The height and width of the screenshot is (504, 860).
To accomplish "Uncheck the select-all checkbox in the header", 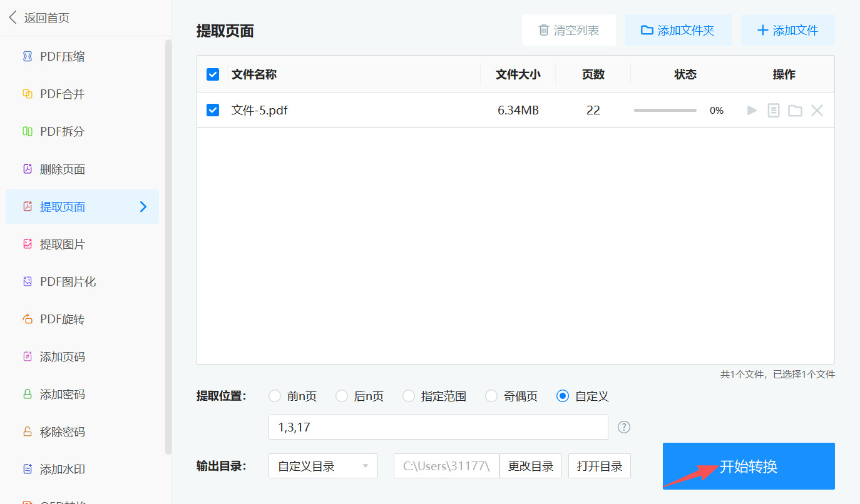I will [x=213, y=74].
